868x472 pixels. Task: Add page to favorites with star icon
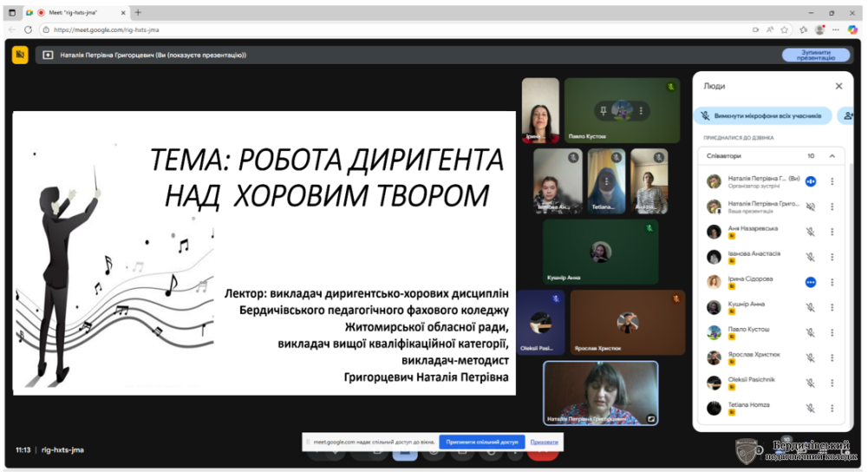784,29
